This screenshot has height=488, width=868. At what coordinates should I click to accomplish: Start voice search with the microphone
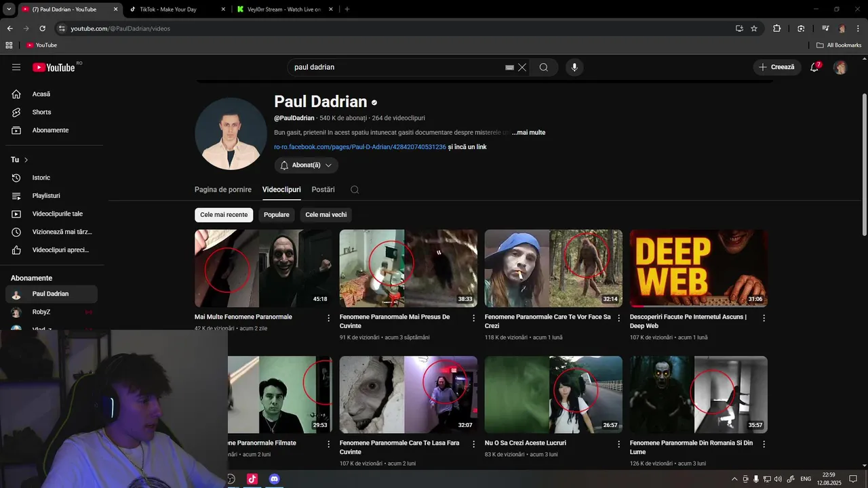tap(574, 67)
